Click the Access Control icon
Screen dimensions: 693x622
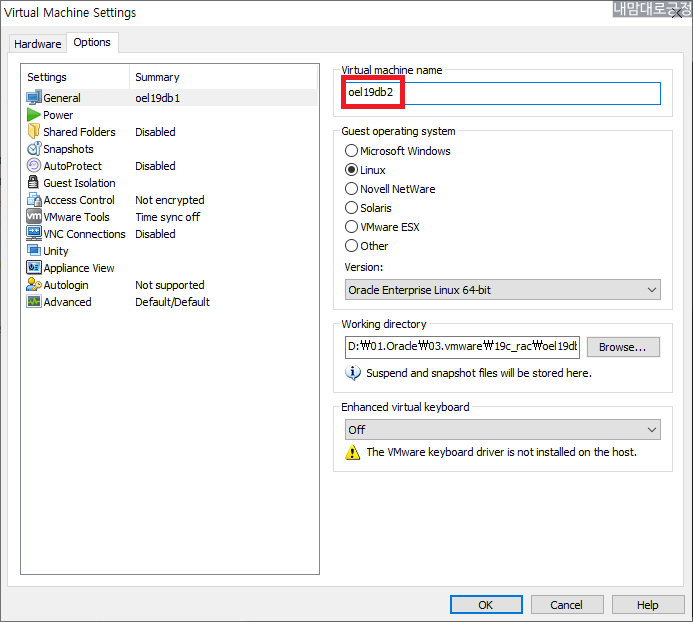(34, 199)
